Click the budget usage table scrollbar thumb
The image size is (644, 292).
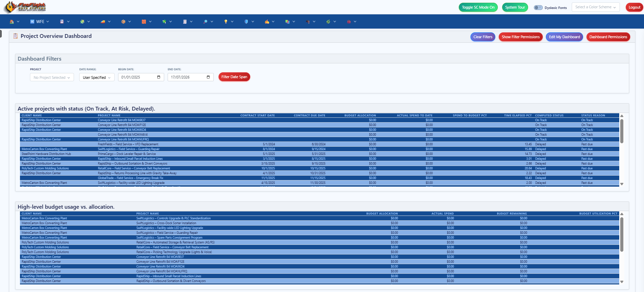pyautogui.click(x=622, y=234)
